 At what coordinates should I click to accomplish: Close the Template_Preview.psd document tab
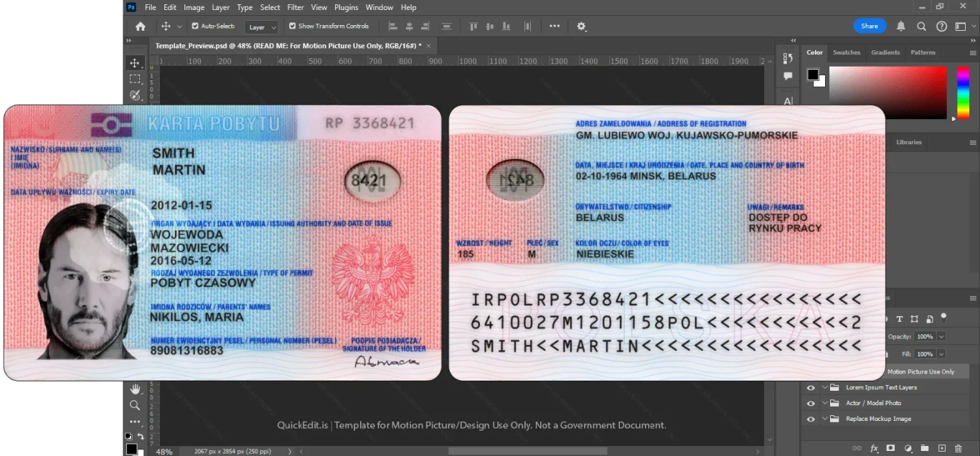point(429,45)
